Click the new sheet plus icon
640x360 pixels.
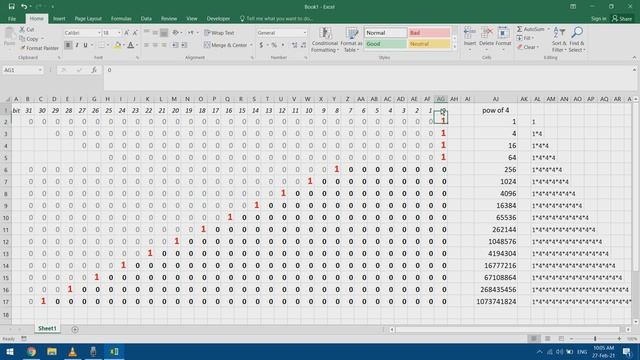[75, 329]
